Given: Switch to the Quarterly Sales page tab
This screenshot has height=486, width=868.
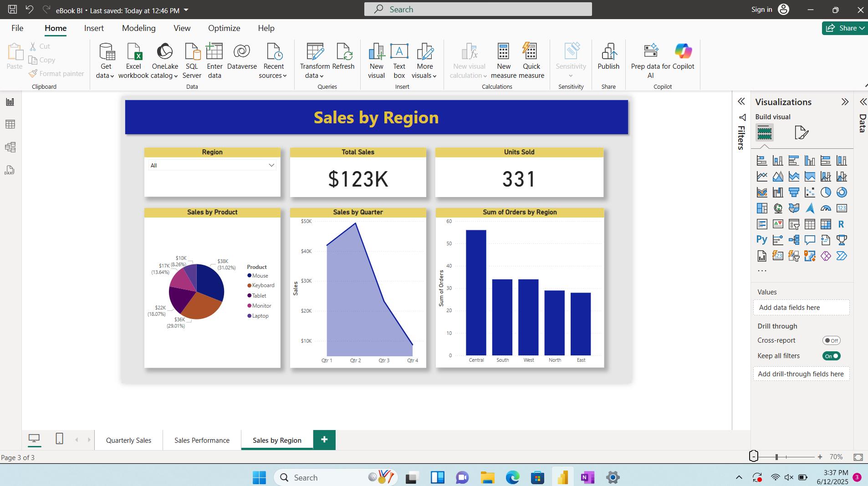Looking at the screenshot, I should pos(128,440).
